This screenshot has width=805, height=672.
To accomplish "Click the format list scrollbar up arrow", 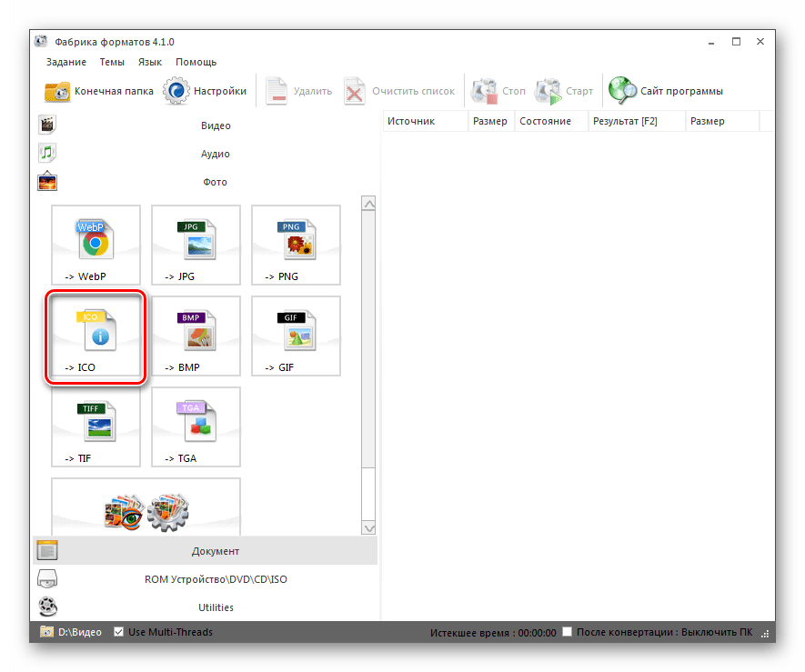I will (368, 204).
